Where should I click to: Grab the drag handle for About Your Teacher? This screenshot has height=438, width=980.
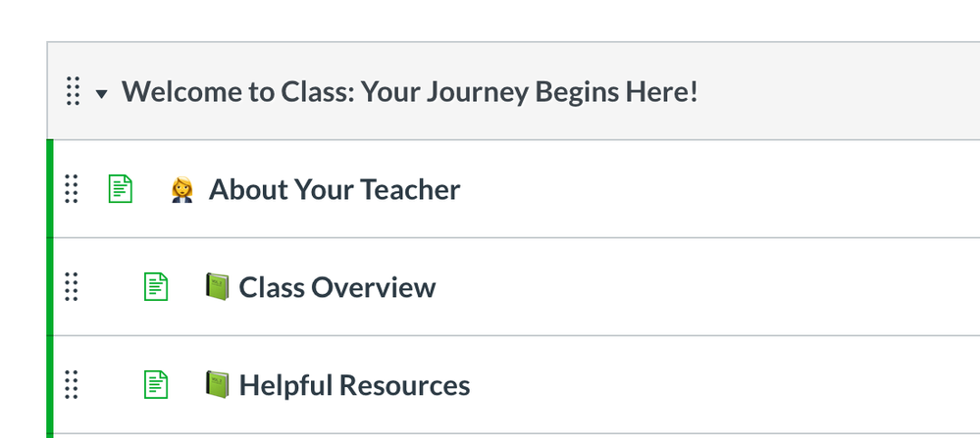[72, 189]
